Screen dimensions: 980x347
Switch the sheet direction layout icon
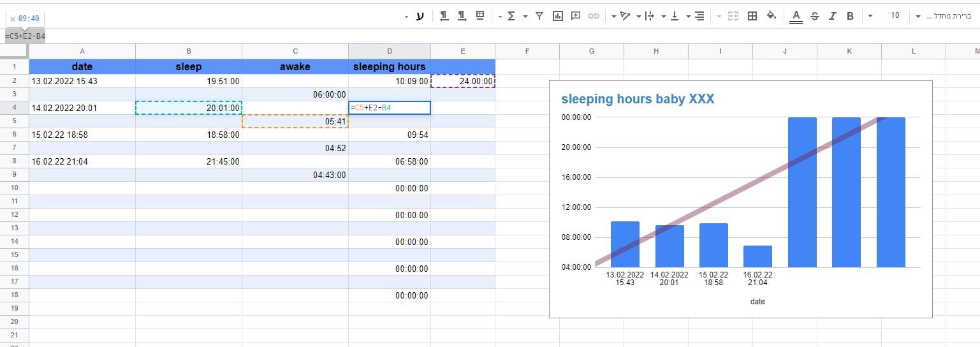point(480,16)
